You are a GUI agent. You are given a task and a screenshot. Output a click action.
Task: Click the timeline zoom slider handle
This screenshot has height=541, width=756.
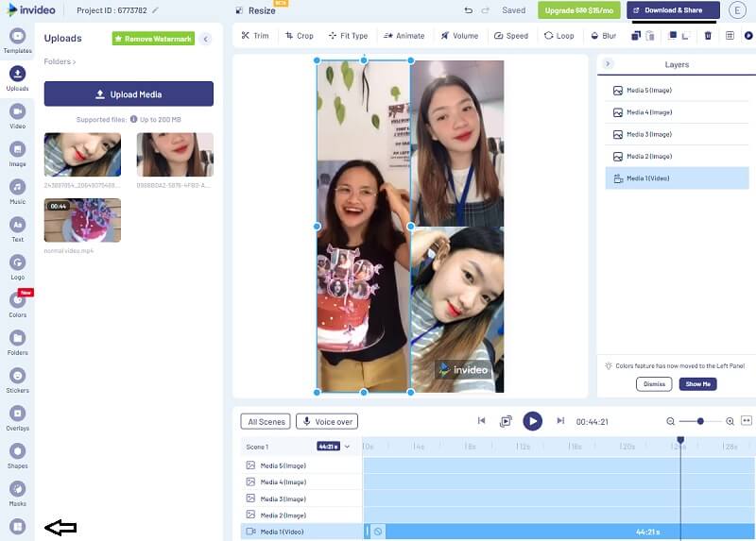(x=700, y=421)
